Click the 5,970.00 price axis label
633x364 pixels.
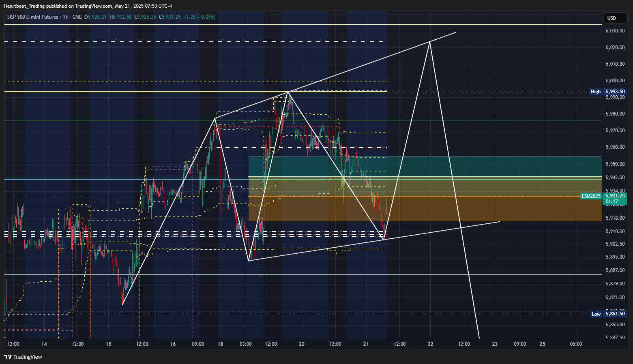(x=615, y=131)
